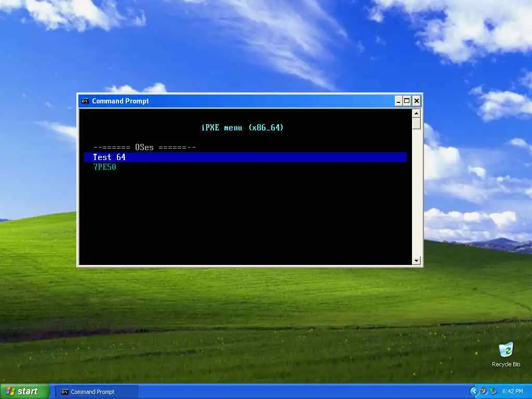532x399 pixels.
Task: Click the Command Prompt title bar icon
Action: coord(85,101)
